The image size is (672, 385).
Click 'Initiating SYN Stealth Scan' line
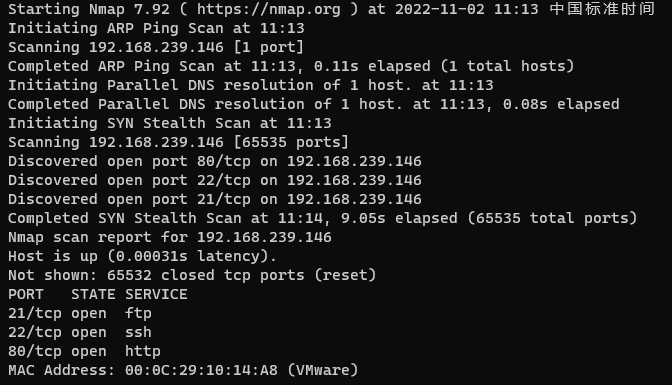click(x=170, y=123)
